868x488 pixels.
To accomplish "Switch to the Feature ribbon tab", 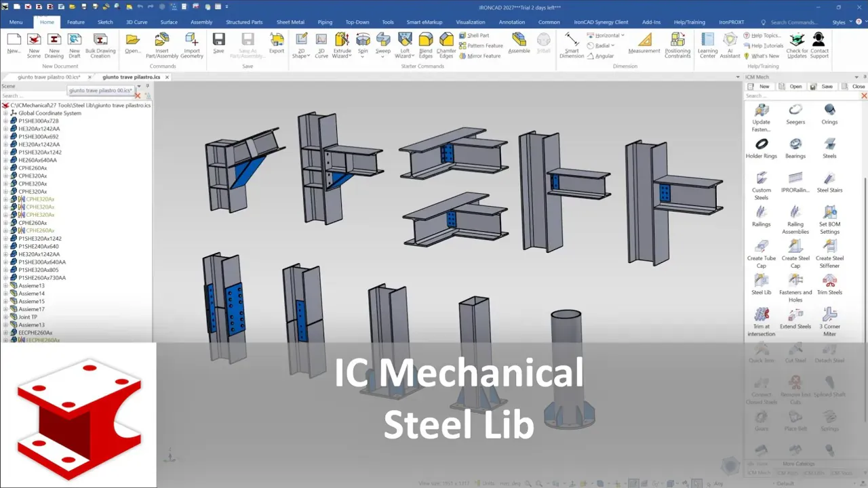I will coord(76,22).
